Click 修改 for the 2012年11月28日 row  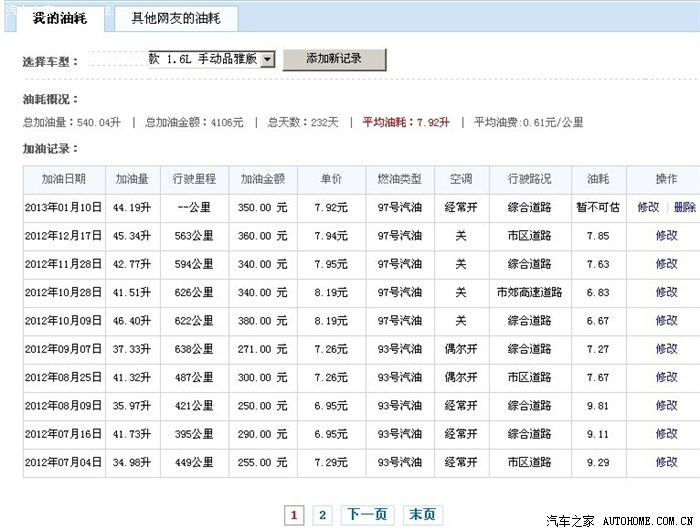point(667,264)
